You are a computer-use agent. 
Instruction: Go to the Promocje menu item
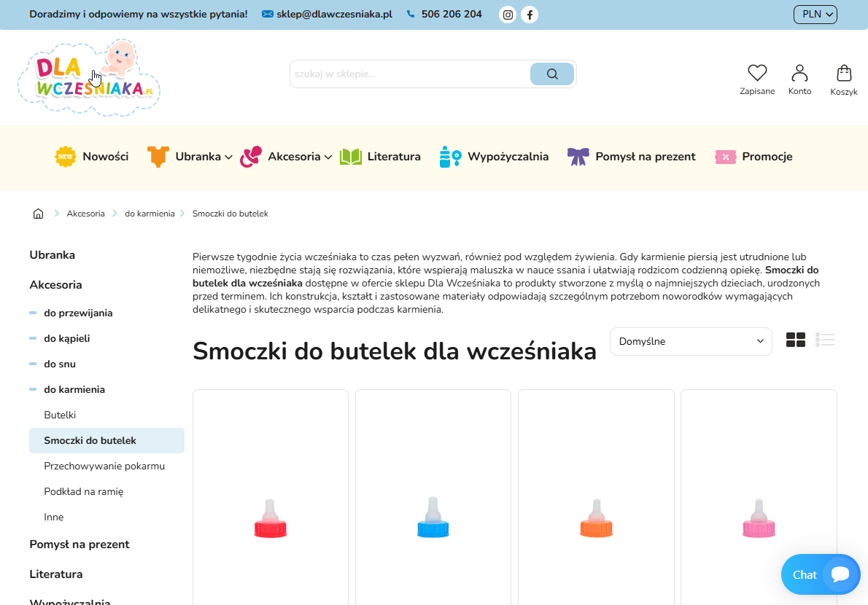[767, 156]
